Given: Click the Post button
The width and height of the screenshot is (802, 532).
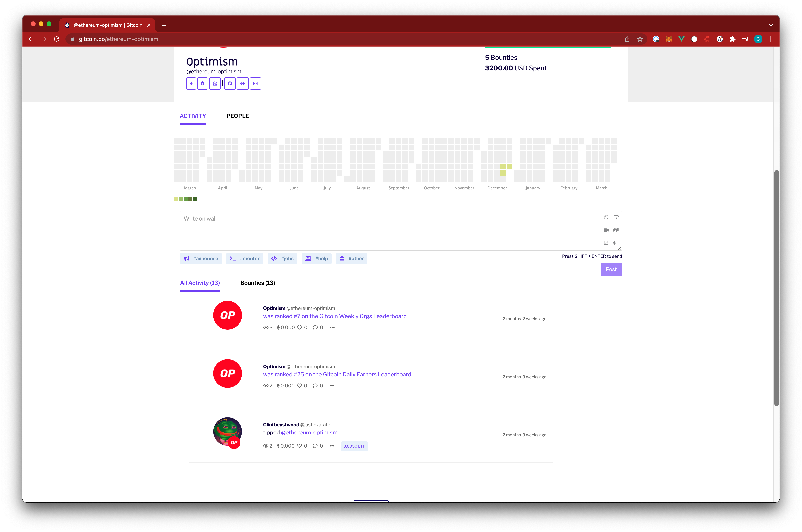Looking at the screenshot, I should click(611, 269).
